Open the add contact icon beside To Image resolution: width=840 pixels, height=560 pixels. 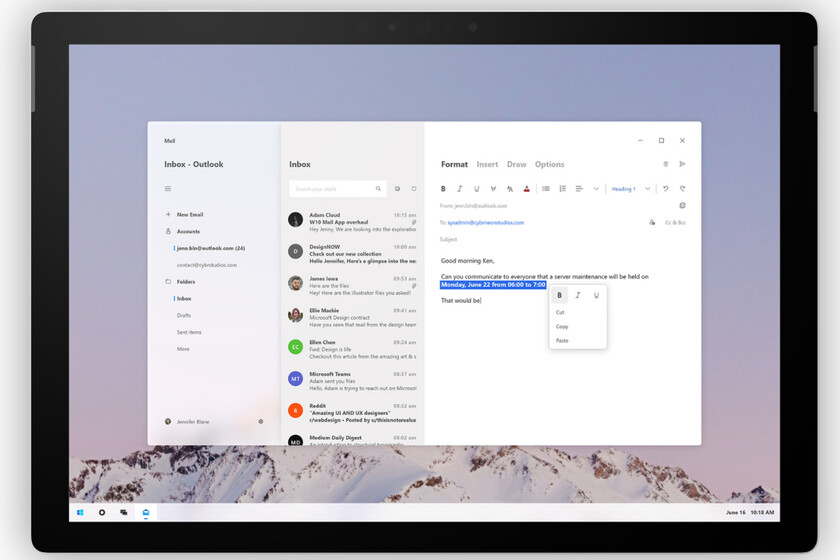652,222
